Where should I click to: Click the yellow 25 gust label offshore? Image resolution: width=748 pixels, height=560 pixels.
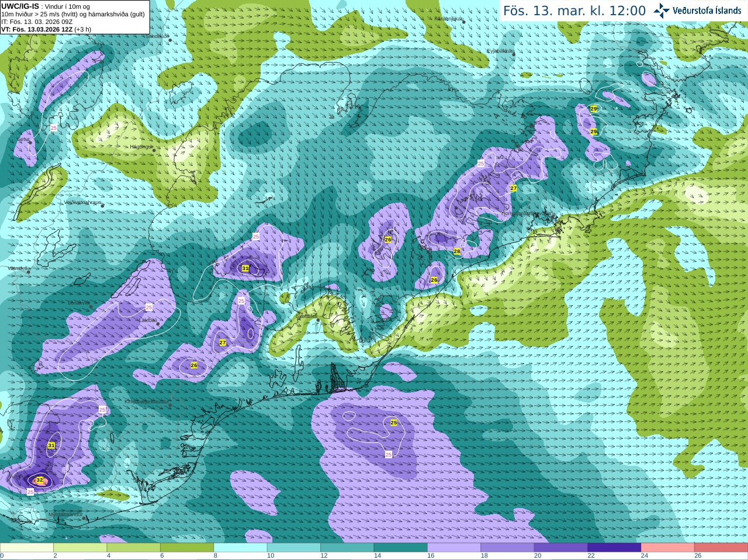coord(394,422)
